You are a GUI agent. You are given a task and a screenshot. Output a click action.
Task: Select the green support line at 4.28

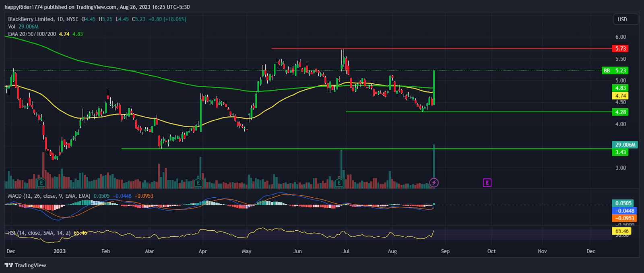coord(478,112)
